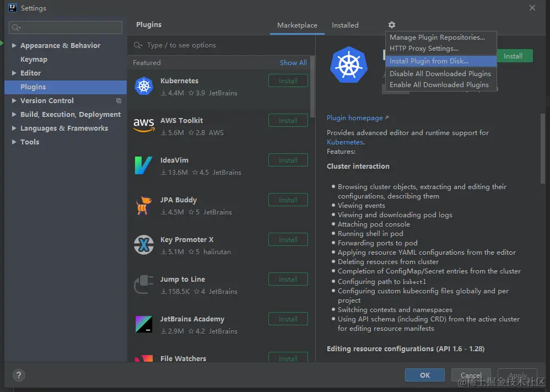Click the green Install button in details

514,56
